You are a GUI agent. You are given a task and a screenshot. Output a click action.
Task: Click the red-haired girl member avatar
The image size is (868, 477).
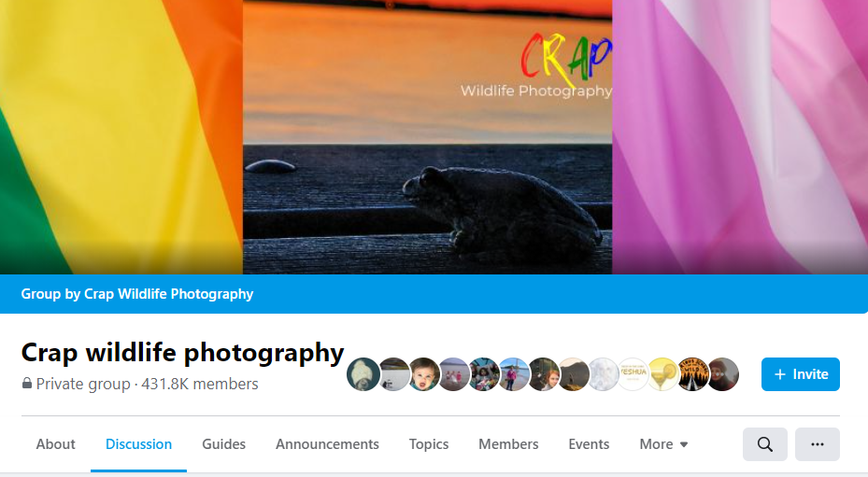[543, 374]
